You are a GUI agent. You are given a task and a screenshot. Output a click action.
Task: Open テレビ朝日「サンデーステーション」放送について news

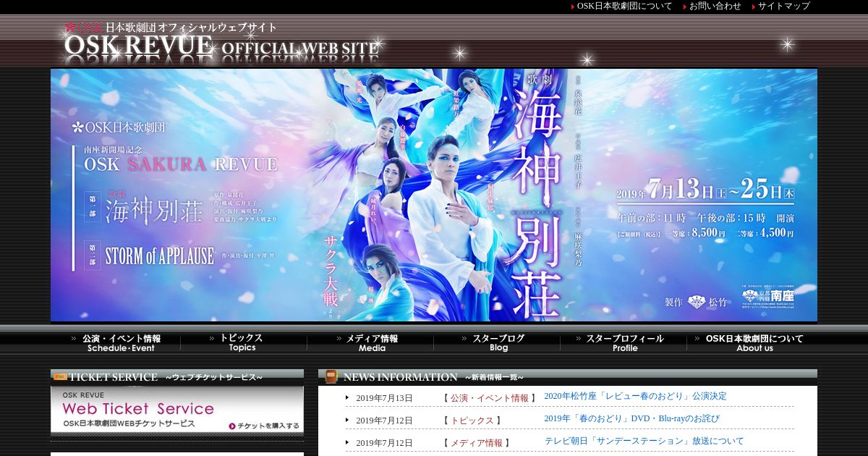coord(644,441)
